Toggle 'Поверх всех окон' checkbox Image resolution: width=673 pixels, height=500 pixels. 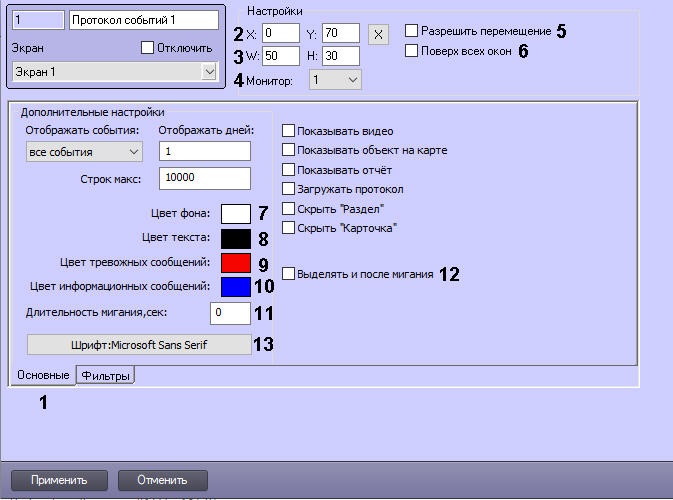(412, 50)
